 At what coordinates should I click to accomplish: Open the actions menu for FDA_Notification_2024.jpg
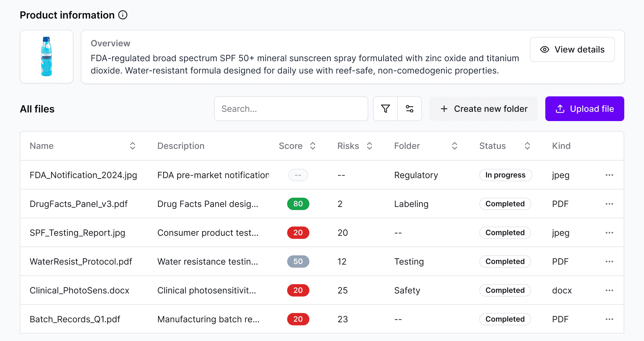[609, 175]
